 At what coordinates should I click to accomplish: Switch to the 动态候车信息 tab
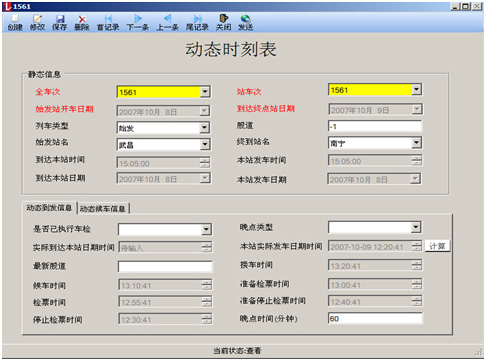click(103, 209)
